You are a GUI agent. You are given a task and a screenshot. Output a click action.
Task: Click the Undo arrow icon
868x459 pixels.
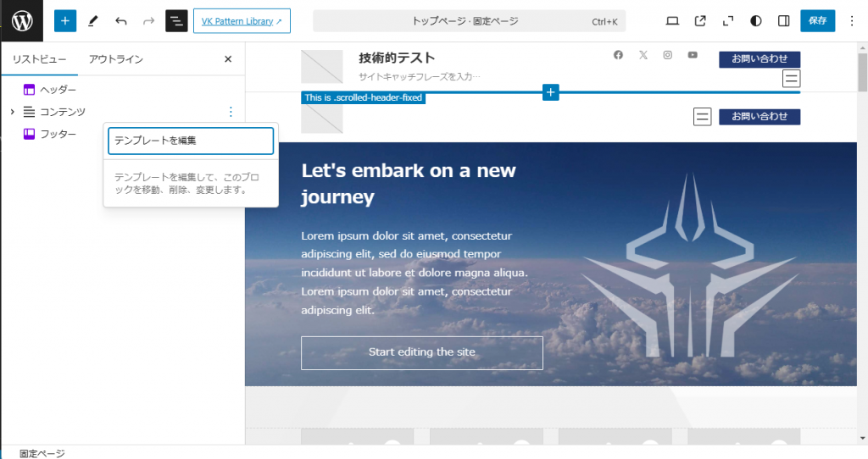pyautogui.click(x=121, y=20)
